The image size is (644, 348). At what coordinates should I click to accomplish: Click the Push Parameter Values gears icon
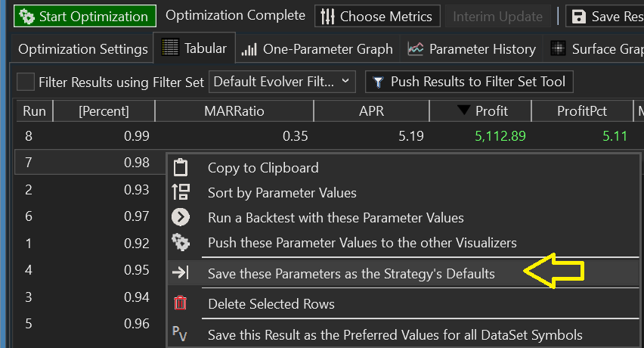coord(181,243)
